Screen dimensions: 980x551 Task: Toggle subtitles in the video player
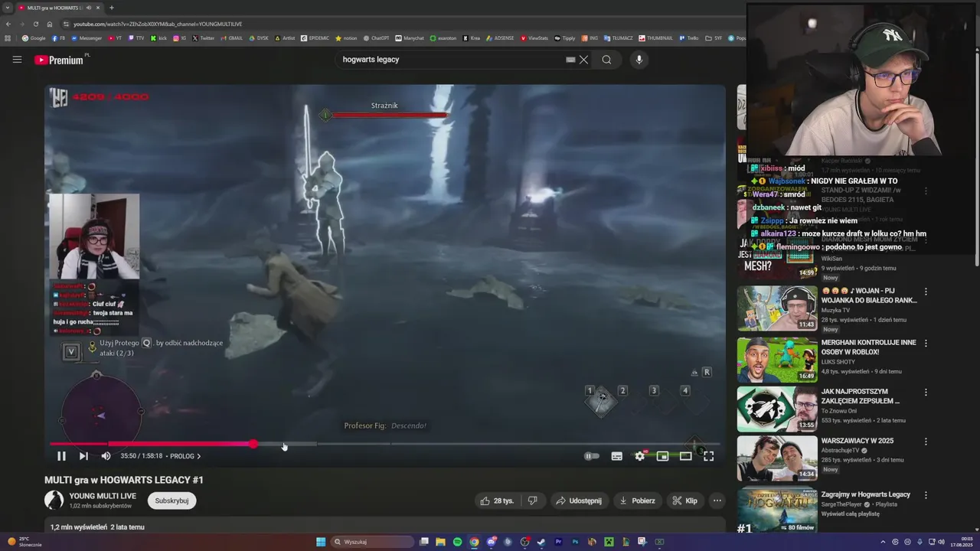click(x=616, y=456)
